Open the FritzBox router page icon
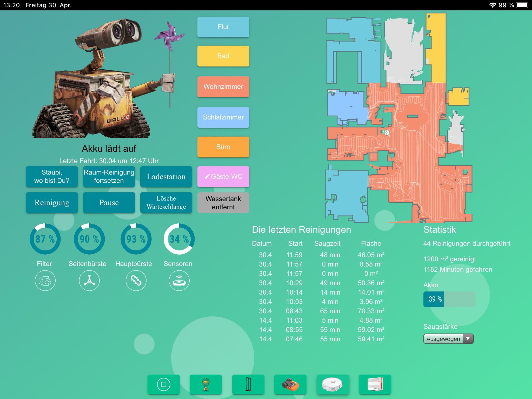Viewport: 532px width, 399px height. pos(375,384)
